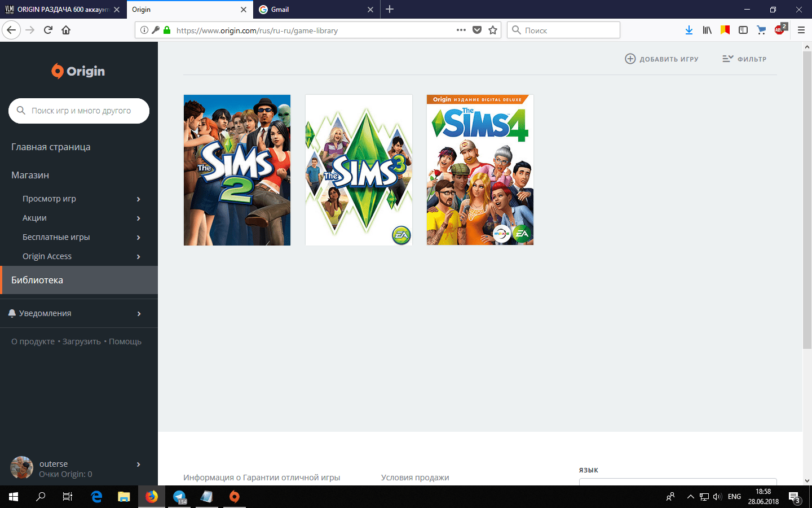812x508 pixels.
Task: Bookmark this page with star icon
Action: click(x=493, y=30)
